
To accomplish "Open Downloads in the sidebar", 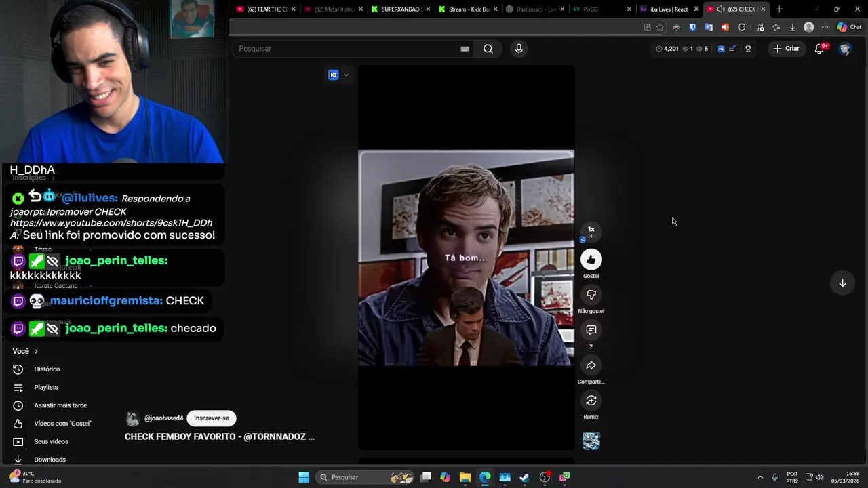I will [50, 460].
